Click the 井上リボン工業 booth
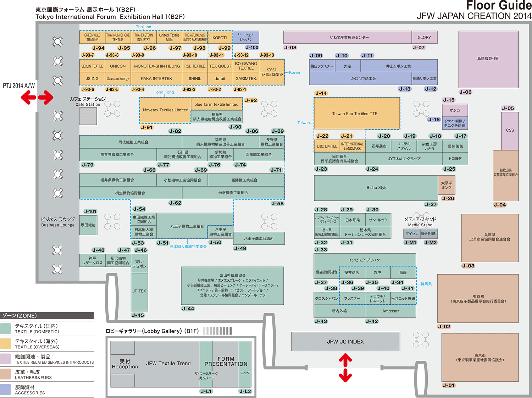This screenshot has height=398, width=532. tap(399, 66)
